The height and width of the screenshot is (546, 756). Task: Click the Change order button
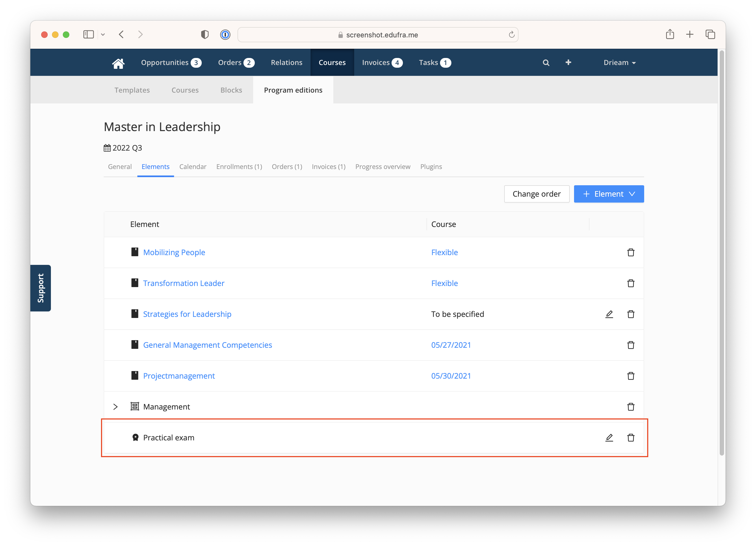(536, 194)
